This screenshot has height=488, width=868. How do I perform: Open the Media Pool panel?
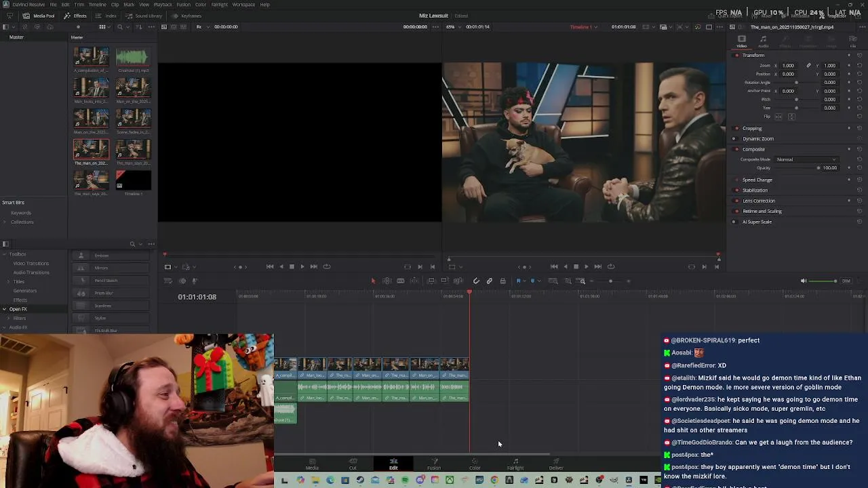(x=39, y=16)
